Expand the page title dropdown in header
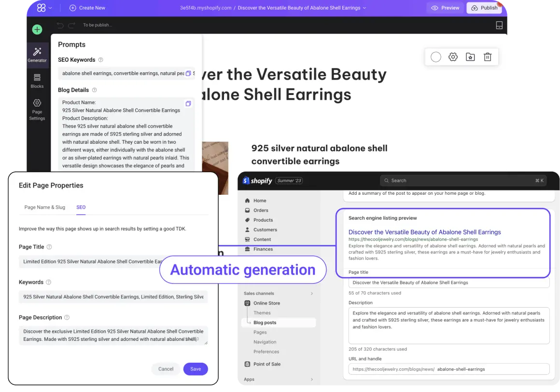The width and height of the screenshot is (560, 392). pyautogui.click(x=364, y=8)
